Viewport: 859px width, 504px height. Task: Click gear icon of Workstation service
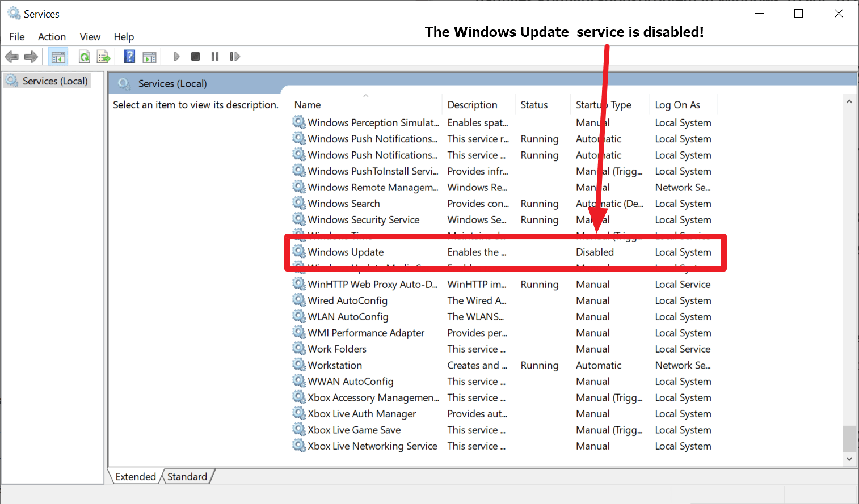pyautogui.click(x=299, y=365)
